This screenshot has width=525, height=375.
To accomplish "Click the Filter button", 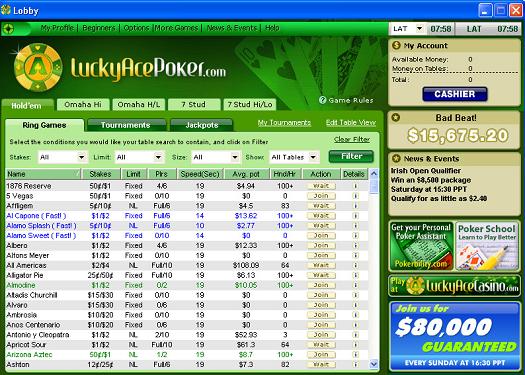I will click(351, 156).
